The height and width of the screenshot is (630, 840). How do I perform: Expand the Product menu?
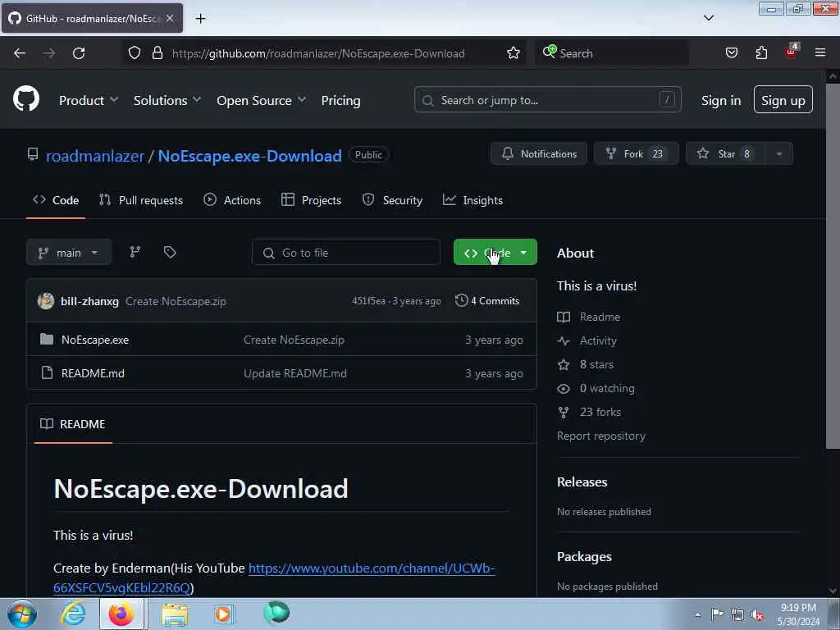(x=89, y=100)
